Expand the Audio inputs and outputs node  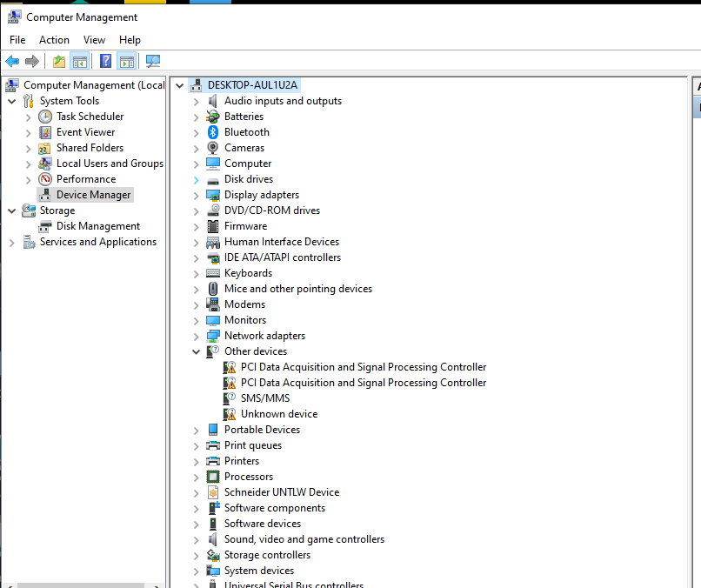pyautogui.click(x=196, y=102)
